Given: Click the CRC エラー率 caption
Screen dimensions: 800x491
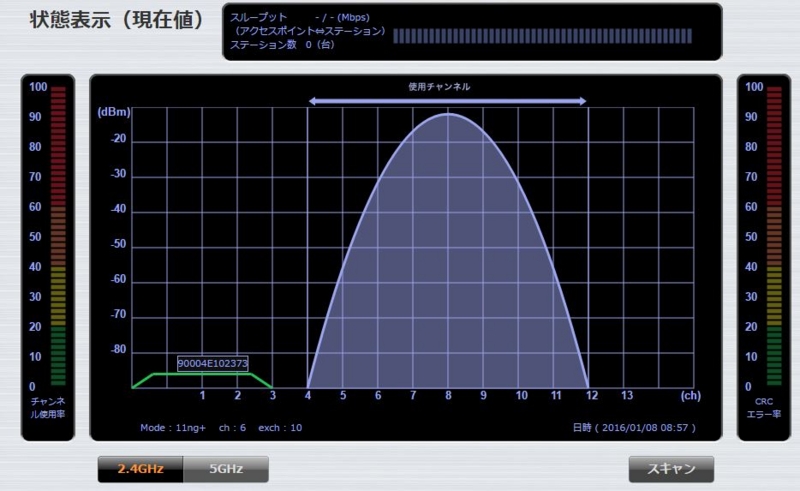Looking at the screenshot, I should pyautogui.click(x=764, y=408).
